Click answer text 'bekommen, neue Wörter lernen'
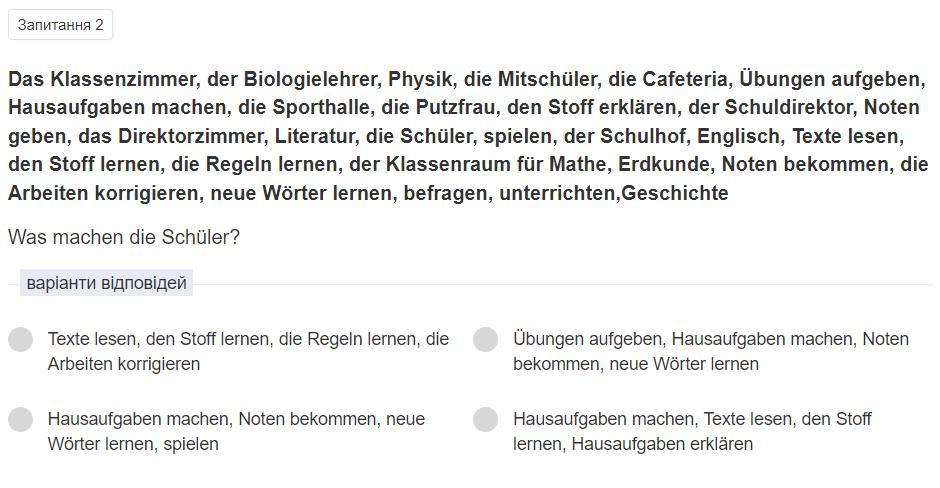Image resolution: width=940 pixels, height=488 pixels. point(636,364)
